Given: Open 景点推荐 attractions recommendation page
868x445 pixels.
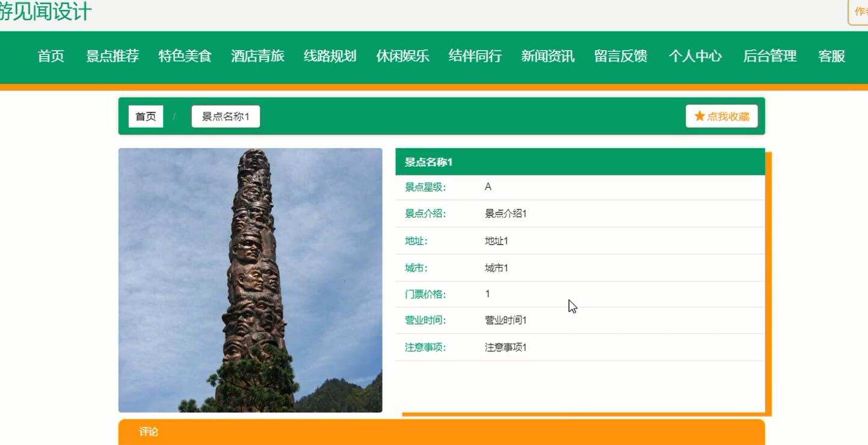Looking at the screenshot, I should [x=112, y=57].
